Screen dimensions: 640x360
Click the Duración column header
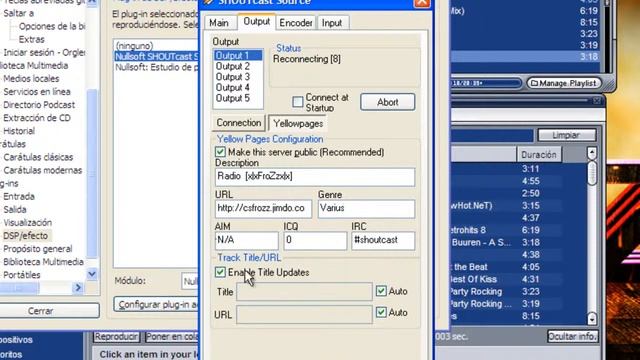coord(539,155)
